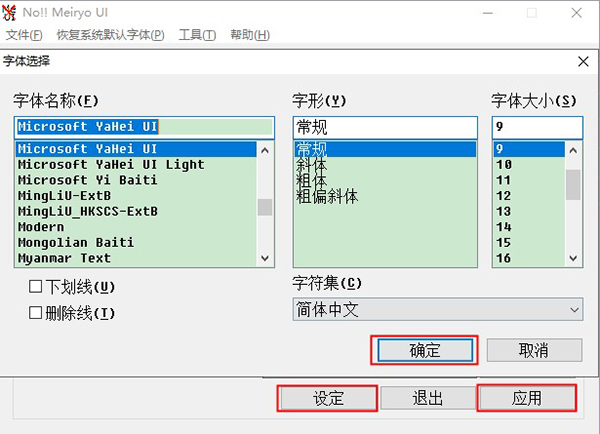Click the 设定 button
600x434 pixels.
click(328, 398)
